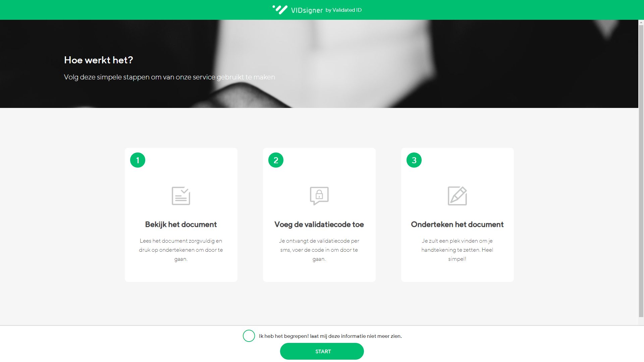
Task: Click the number 3 circle badge icon
Action: coord(414,160)
